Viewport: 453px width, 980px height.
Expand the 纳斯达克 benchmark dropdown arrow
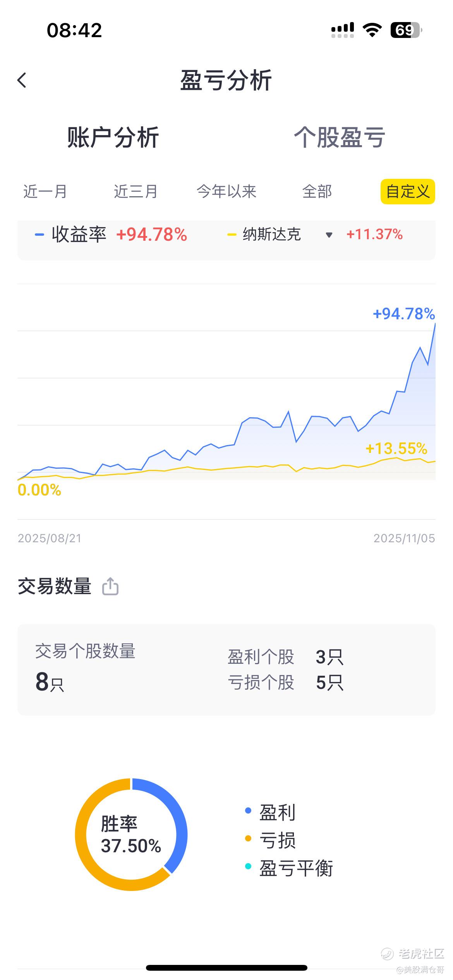pyautogui.click(x=329, y=235)
